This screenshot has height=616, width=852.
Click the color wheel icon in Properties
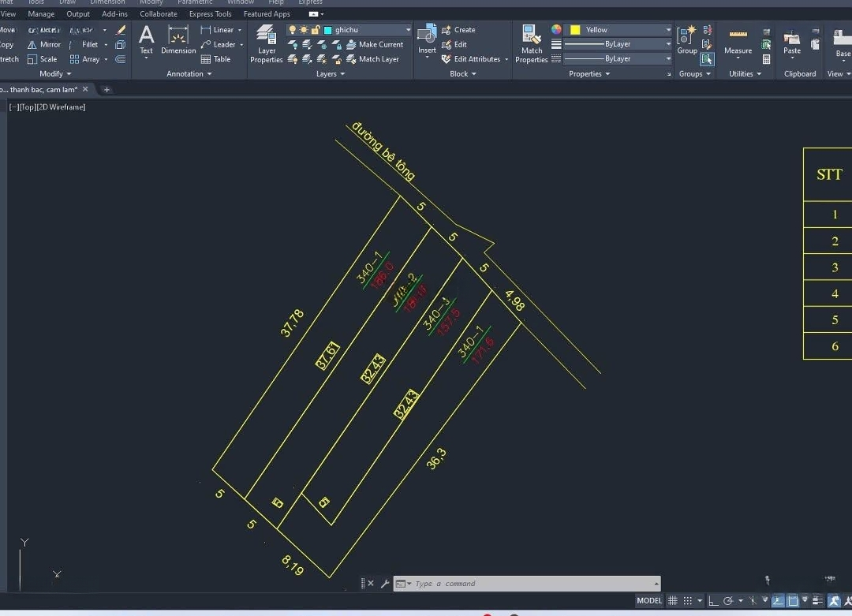tap(556, 30)
